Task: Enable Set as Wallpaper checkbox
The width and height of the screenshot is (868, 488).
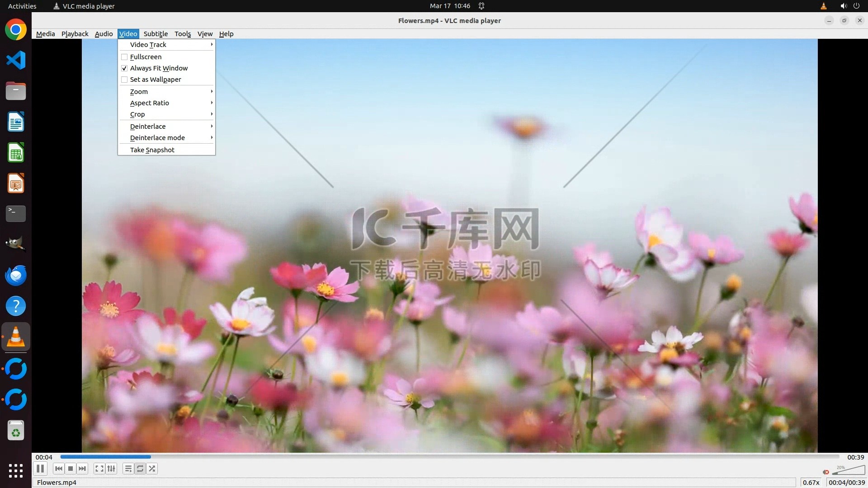Action: [x=124, y=80]
